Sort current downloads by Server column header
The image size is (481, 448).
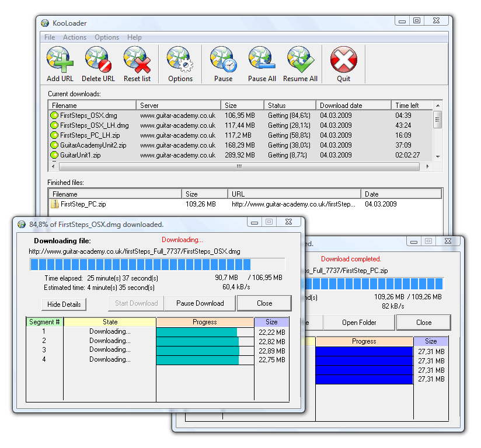pyautogui.click(x=179, y=106)
